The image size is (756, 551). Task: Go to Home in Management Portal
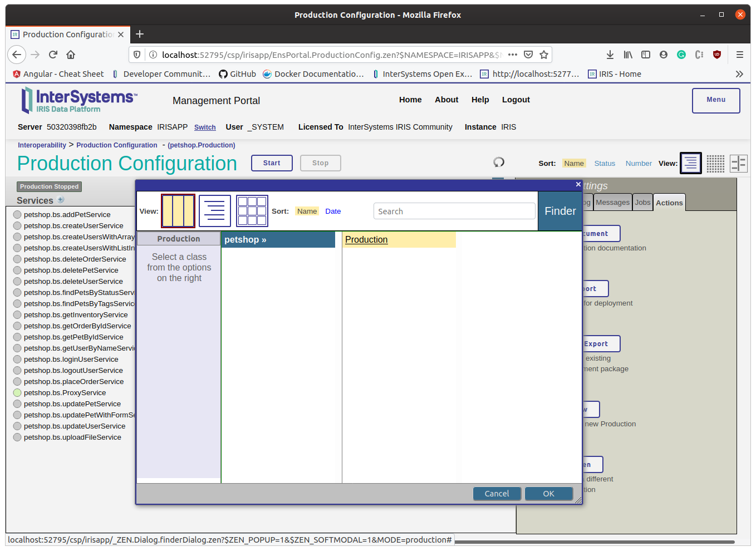[410, 100]
